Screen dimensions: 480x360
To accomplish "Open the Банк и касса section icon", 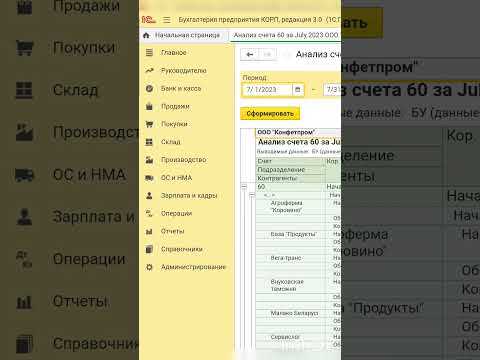I will coord(149,88).
